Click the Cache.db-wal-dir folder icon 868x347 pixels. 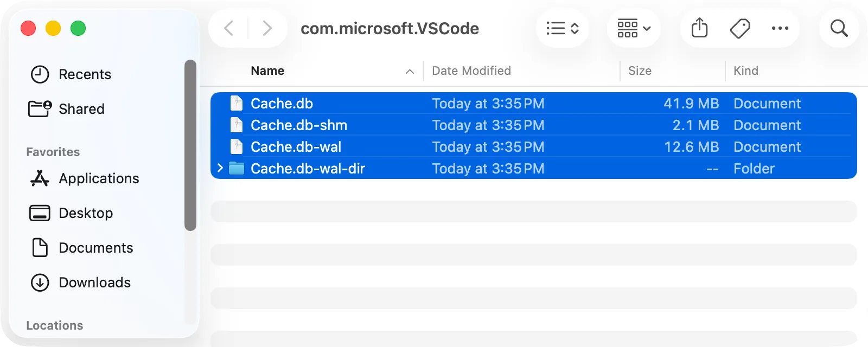[237, 169]
